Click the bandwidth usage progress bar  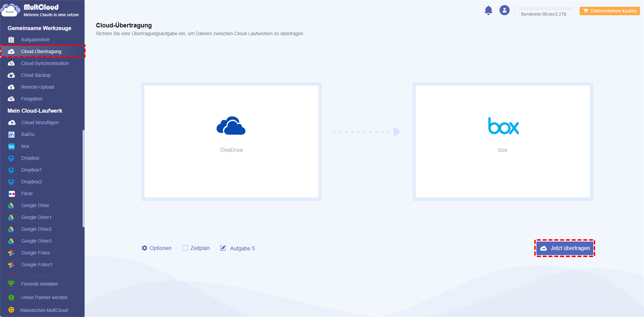545,8
